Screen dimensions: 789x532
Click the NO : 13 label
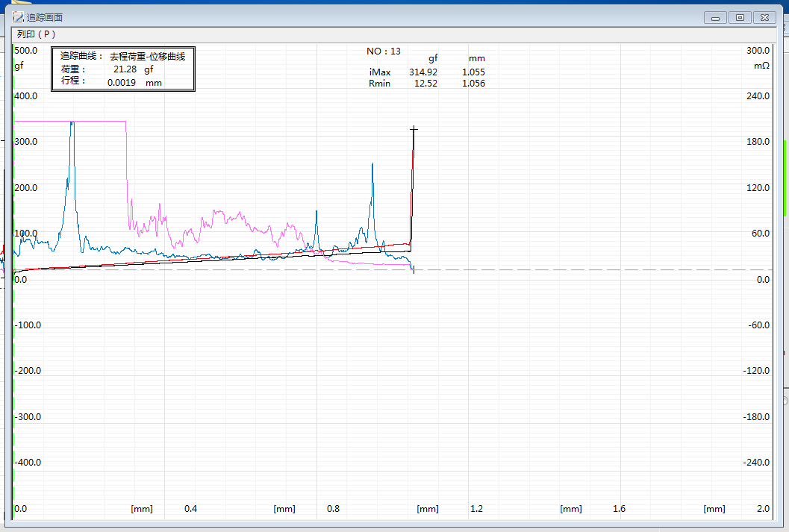coord(384,51)
